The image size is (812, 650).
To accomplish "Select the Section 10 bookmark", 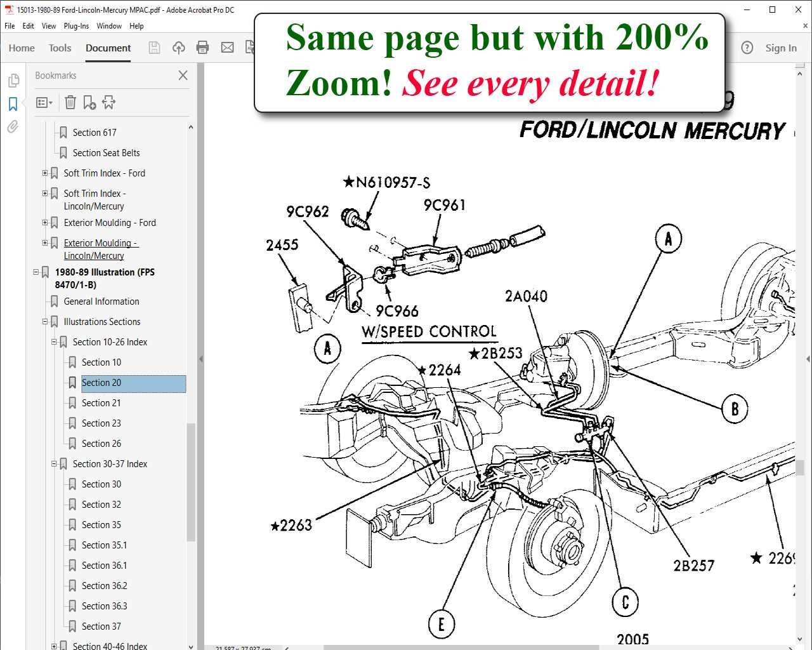I will click(x=101, y=362).
